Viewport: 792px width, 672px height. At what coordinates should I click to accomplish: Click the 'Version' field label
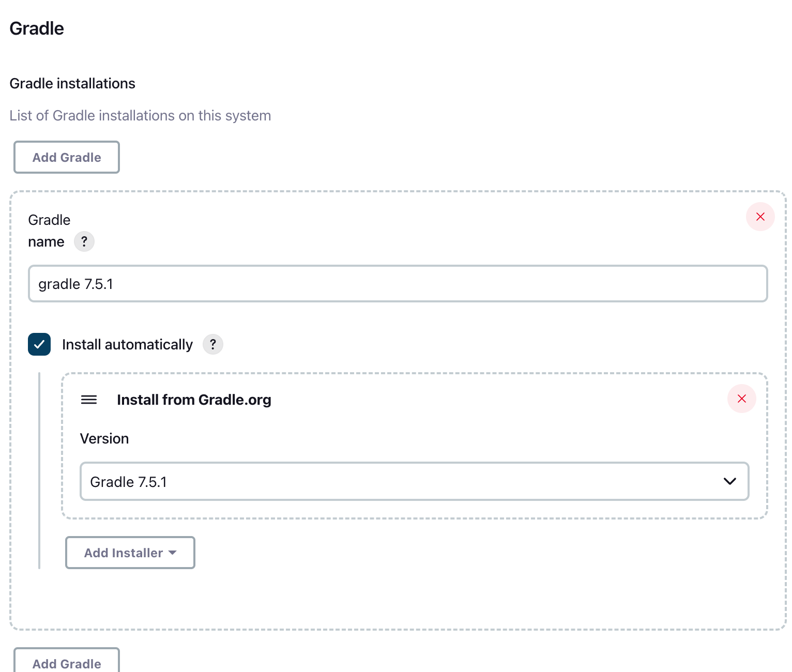click(104, 438)
